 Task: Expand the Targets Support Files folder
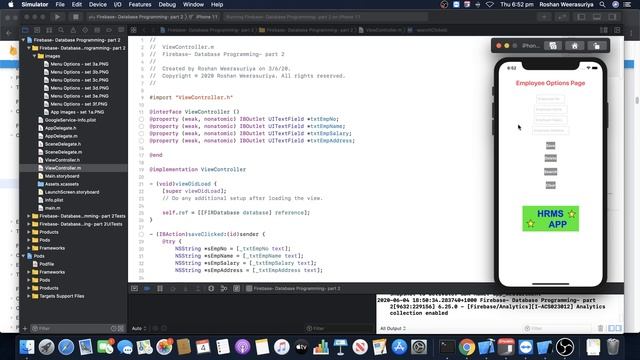click(x=29, y=296)
